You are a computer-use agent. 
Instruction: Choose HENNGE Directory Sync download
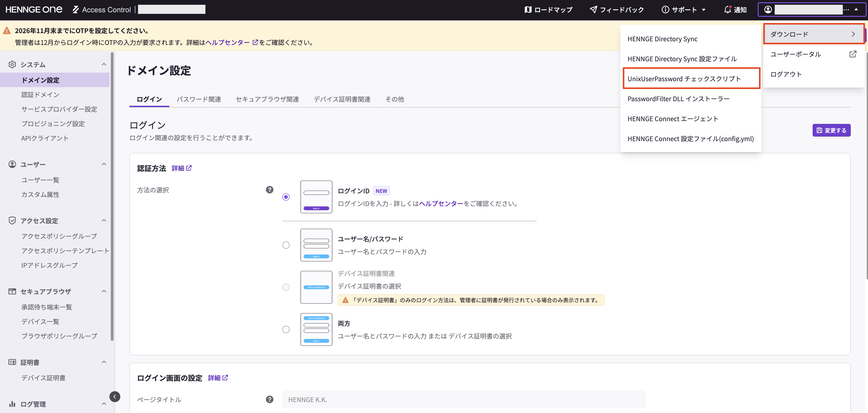[x=690, y=39]
